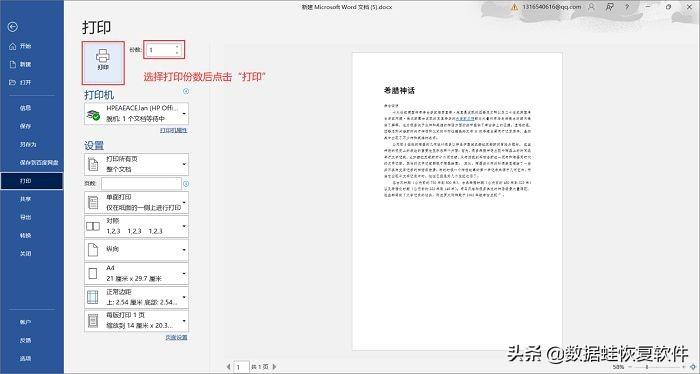Open the HP printer selection dropdown
The image size is (700, 374).
(x=136, y=114)
